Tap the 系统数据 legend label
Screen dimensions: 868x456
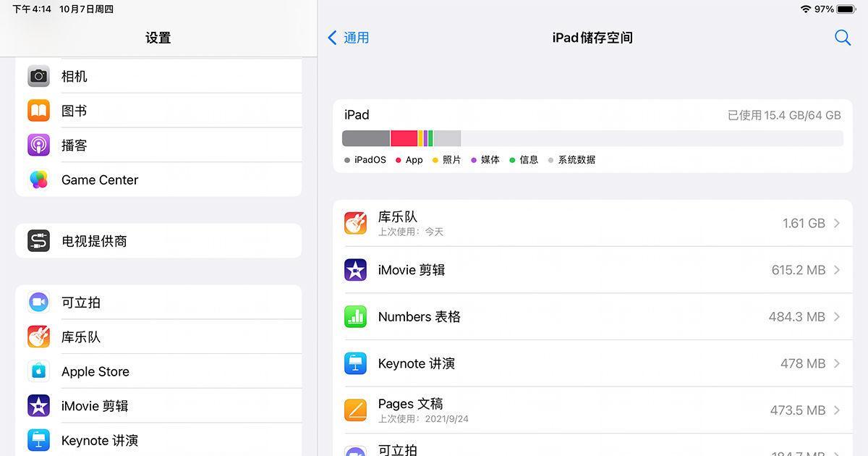point(576,160)
